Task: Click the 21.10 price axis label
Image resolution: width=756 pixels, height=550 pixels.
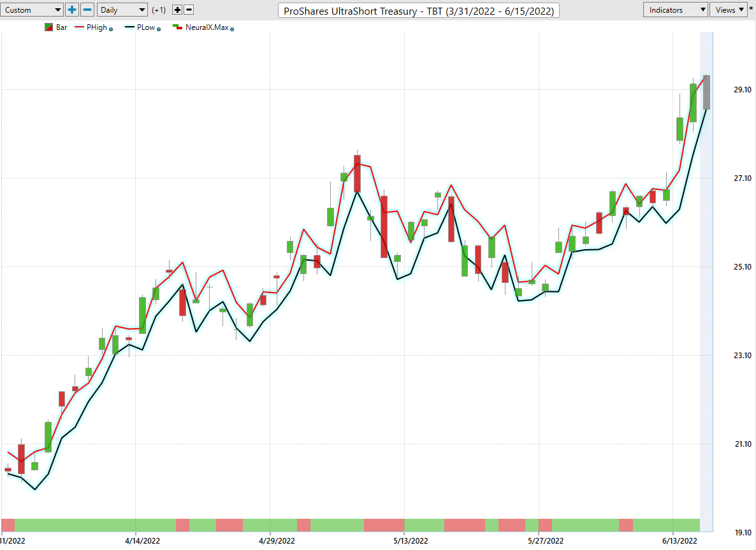Action: [743, 444]
